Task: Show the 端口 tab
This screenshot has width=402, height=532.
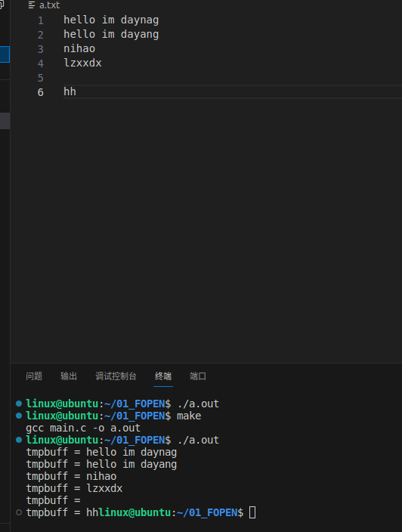Action: 198,376
